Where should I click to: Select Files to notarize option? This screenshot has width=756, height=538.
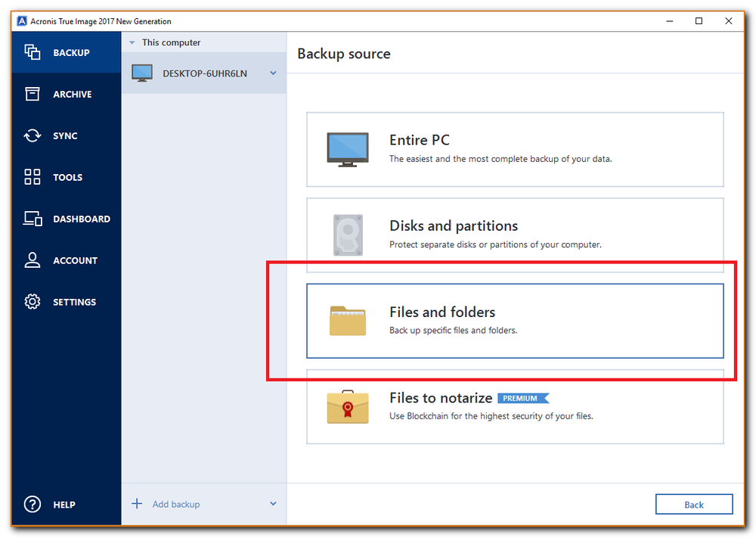(514, 406)
